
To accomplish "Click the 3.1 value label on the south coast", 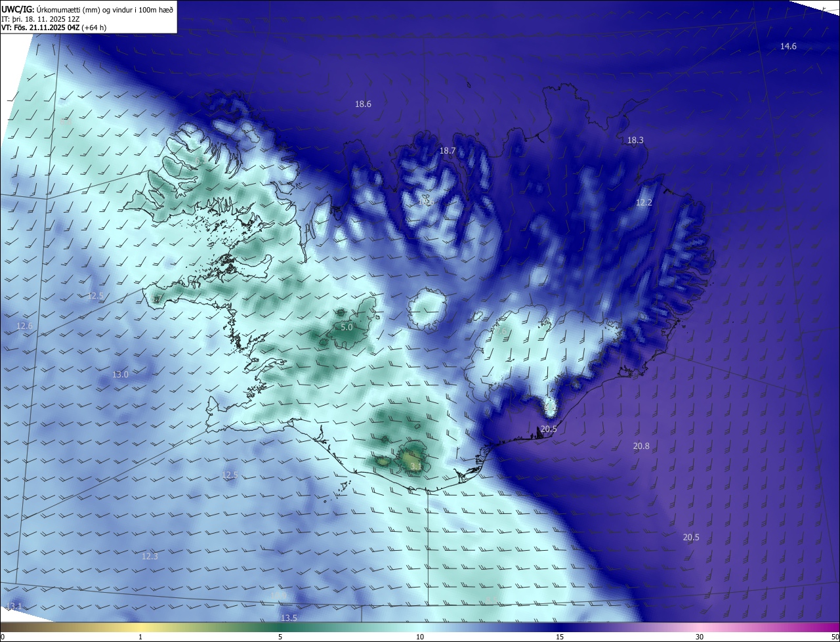I will pyautogui.click(x=415, y=467).
